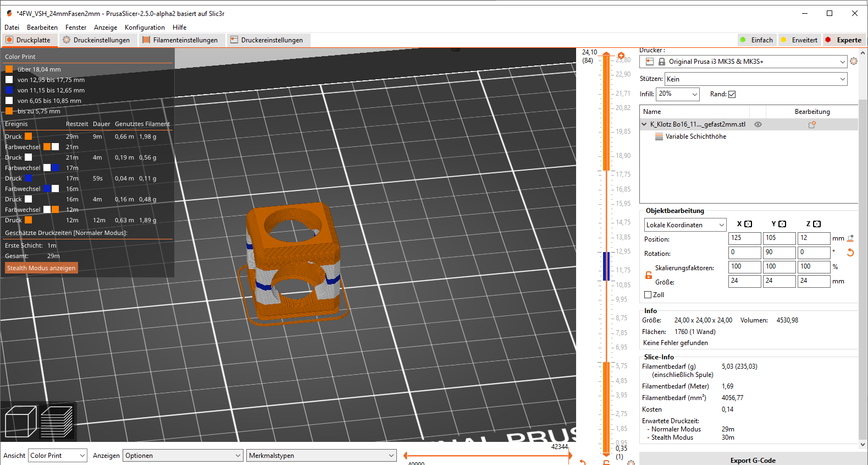This screenshot has height=465, width=868.
Task: Collapse the K_Klotz object tree node
Action: tap(644, 124)
